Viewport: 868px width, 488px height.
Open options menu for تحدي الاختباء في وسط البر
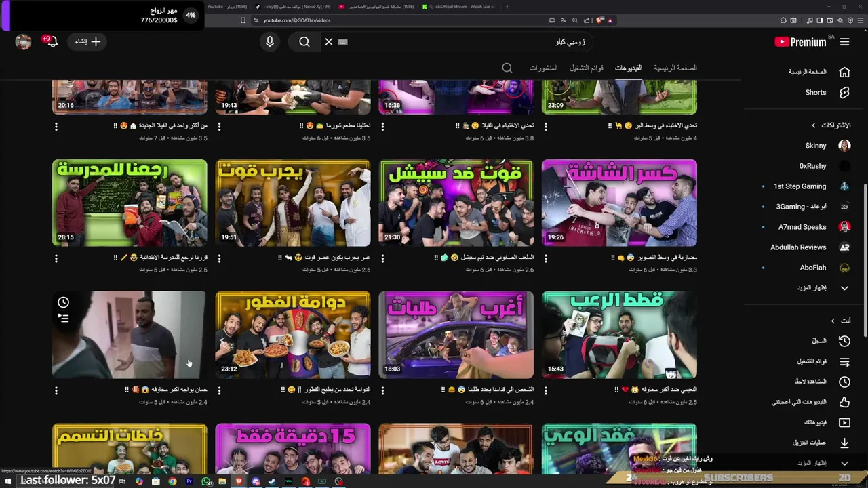[547, 126]
